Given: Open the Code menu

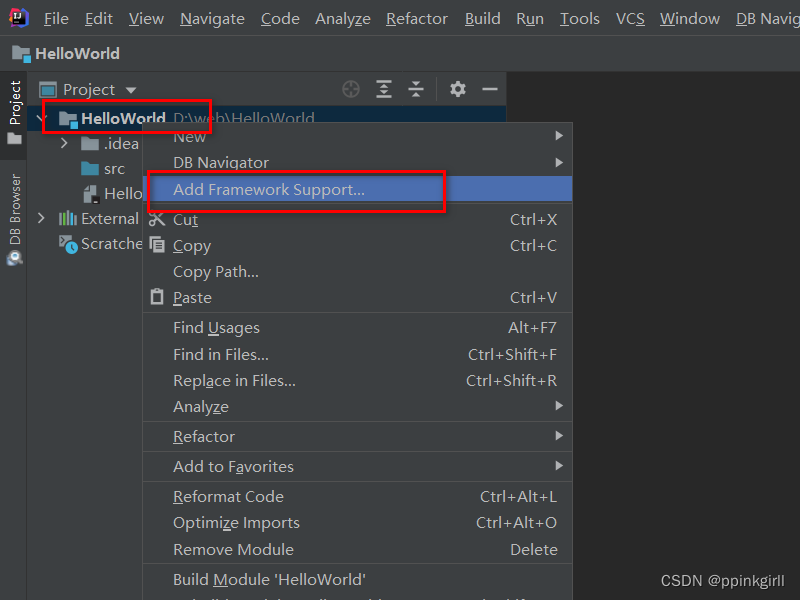Looking at the screenshot, I should coord(280,19).
